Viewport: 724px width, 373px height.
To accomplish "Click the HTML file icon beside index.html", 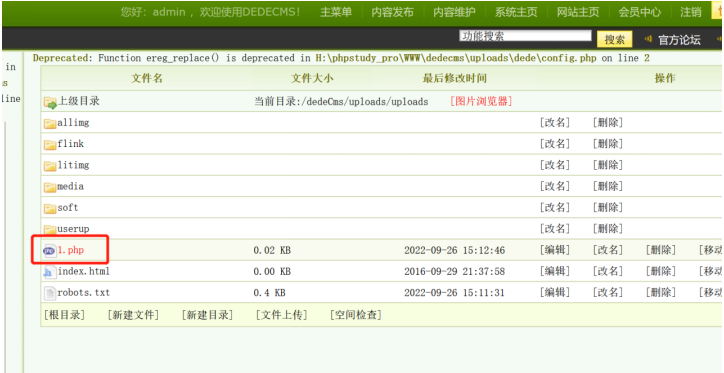I will click(48, 272).
